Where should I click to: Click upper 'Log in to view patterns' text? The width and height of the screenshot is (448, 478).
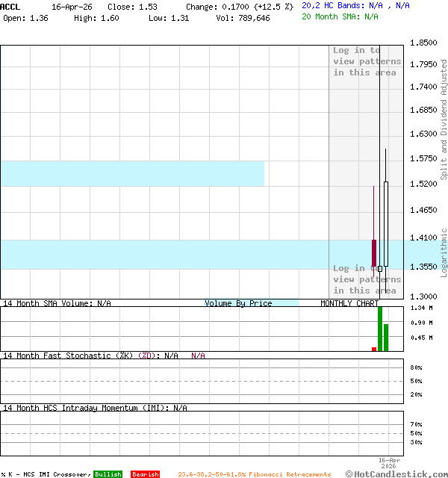point(367,61)
